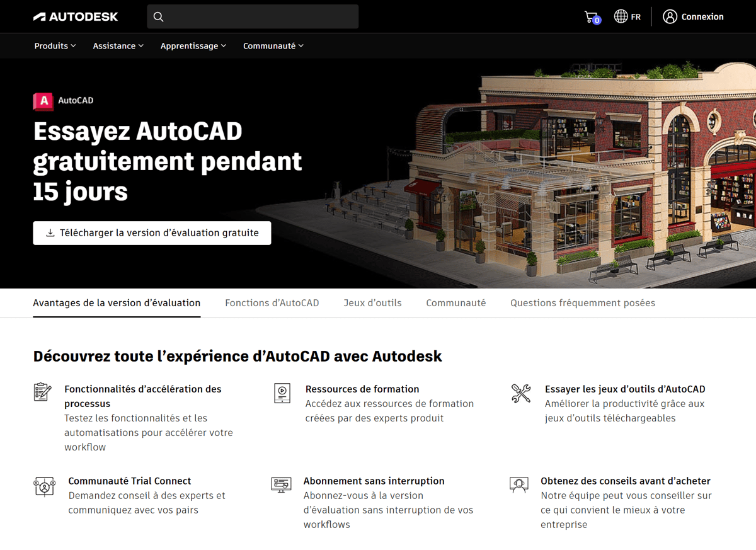
Task: Click the checklist icon for process acceleration
Action: click(42, 392)
